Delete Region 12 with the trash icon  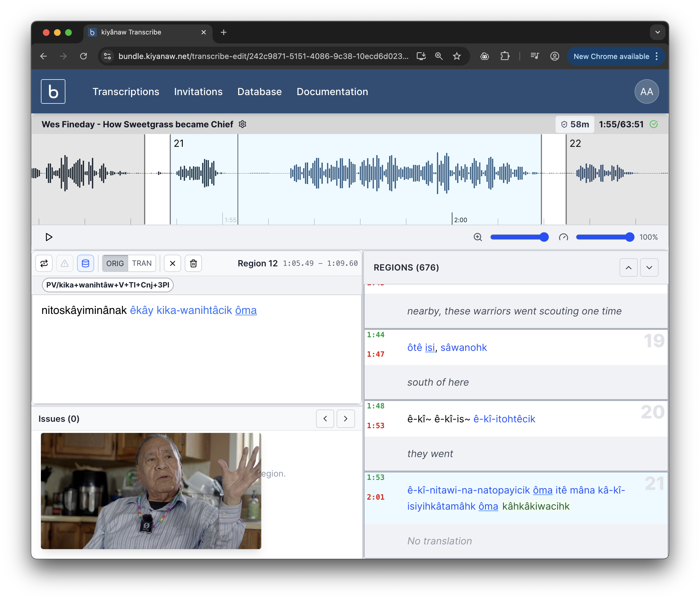pyautogui.click(x=193, y=263)
